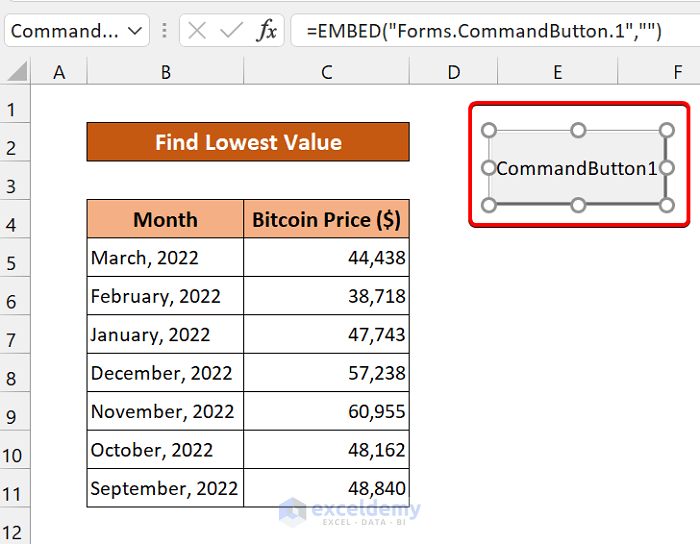Image resolution: width=700 pixels, height=544 pixels.
Task: Select price cell 47,743
Action: coord(327,334)
